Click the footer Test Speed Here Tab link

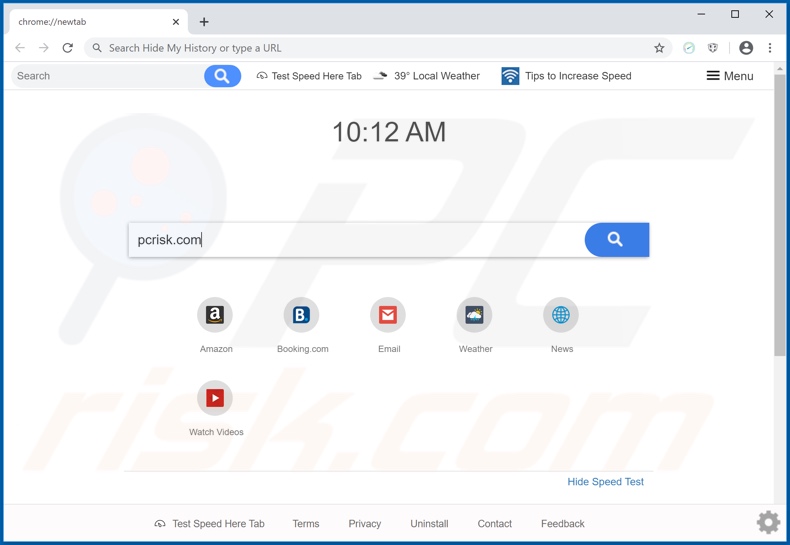[x=209, y=524]
